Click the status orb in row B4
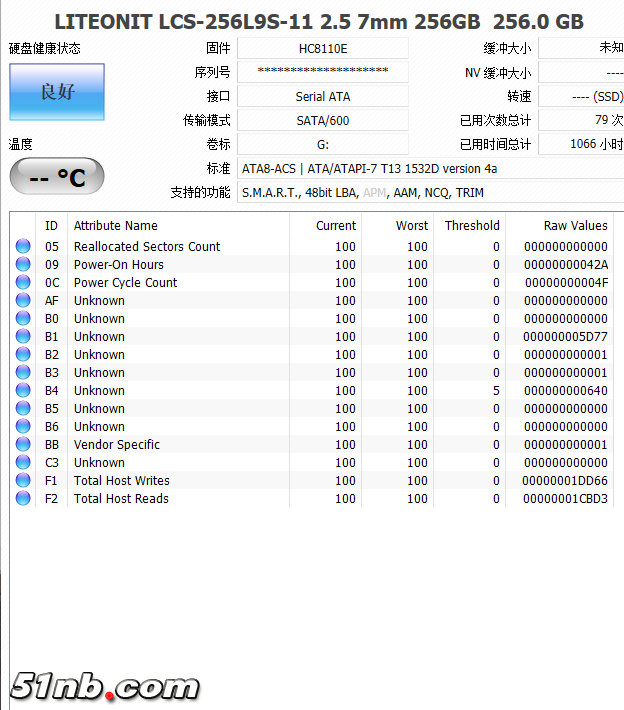Screen dimensions: 624x710 (23, 390)
